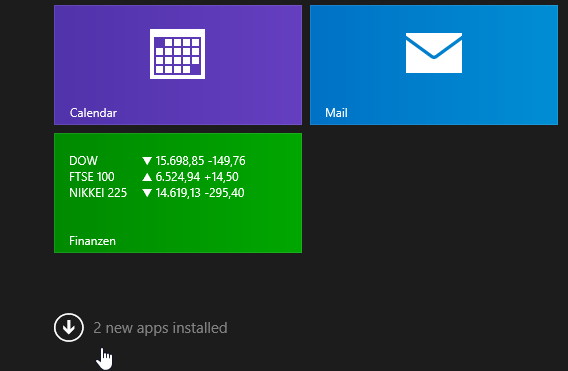The height and width of the screenshot is (371, 568).
Task: Click the 'DOW' index name
Action: [x=83, y=161]
